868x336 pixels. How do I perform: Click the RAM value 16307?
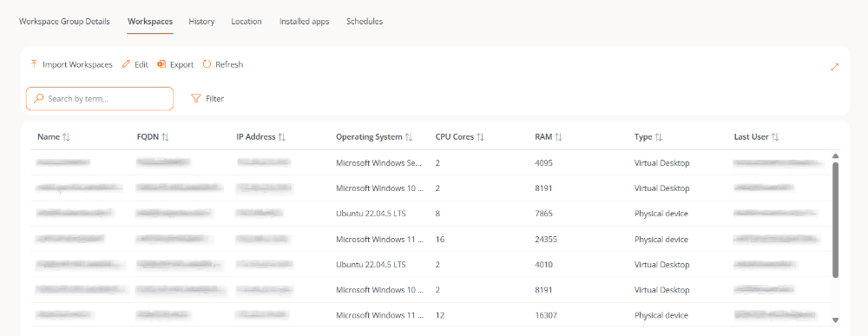(x=546, y=315)
